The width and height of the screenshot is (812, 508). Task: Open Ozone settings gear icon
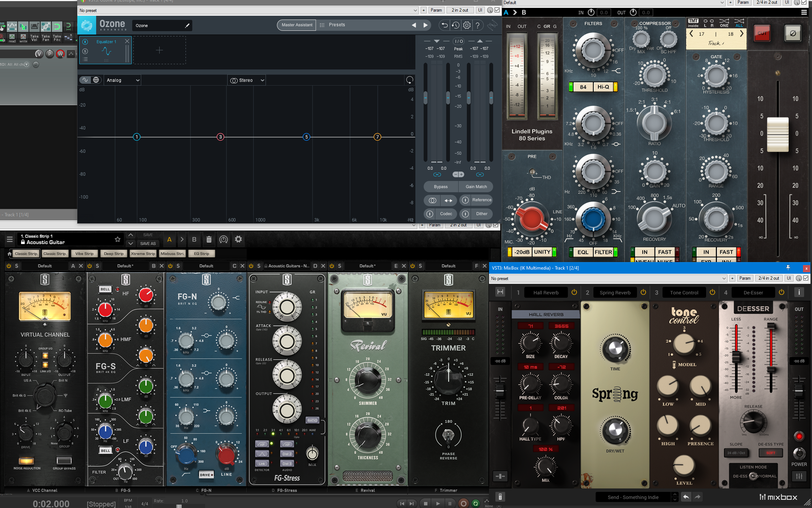tap(467, 25)
